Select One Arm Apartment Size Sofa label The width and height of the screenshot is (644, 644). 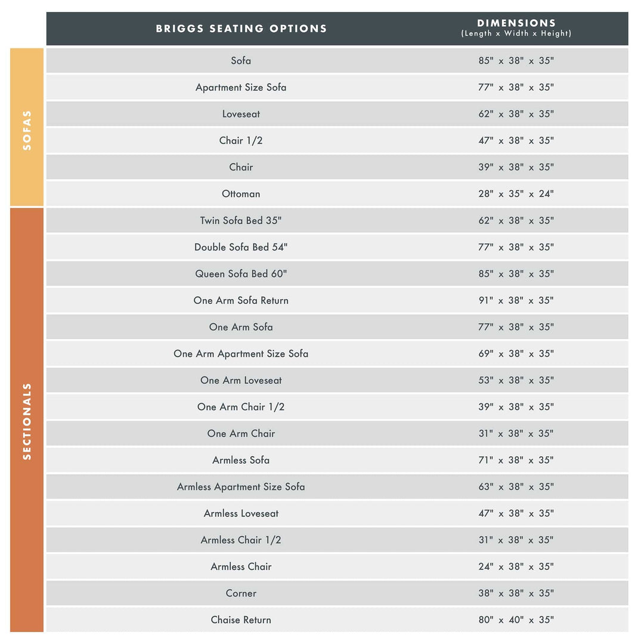(241, 354)
